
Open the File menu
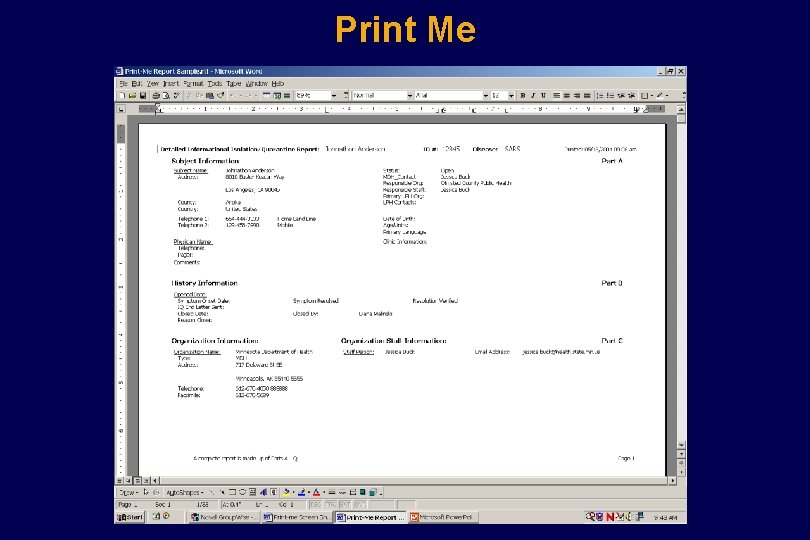pos(123,83)
